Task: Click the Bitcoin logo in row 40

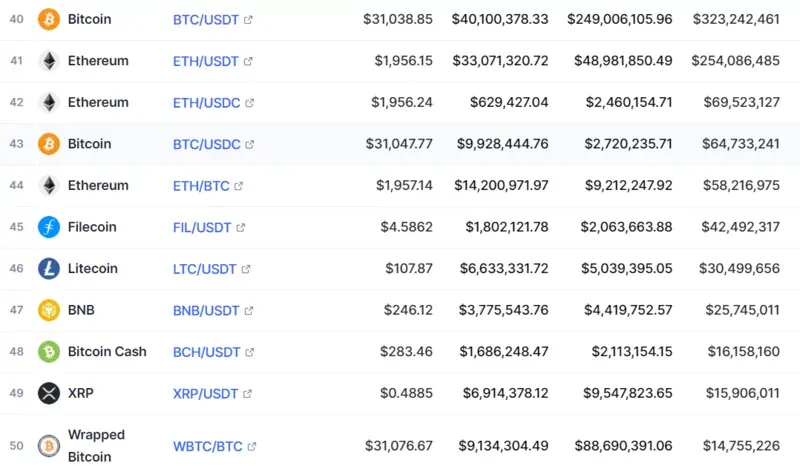Action: 49,19
